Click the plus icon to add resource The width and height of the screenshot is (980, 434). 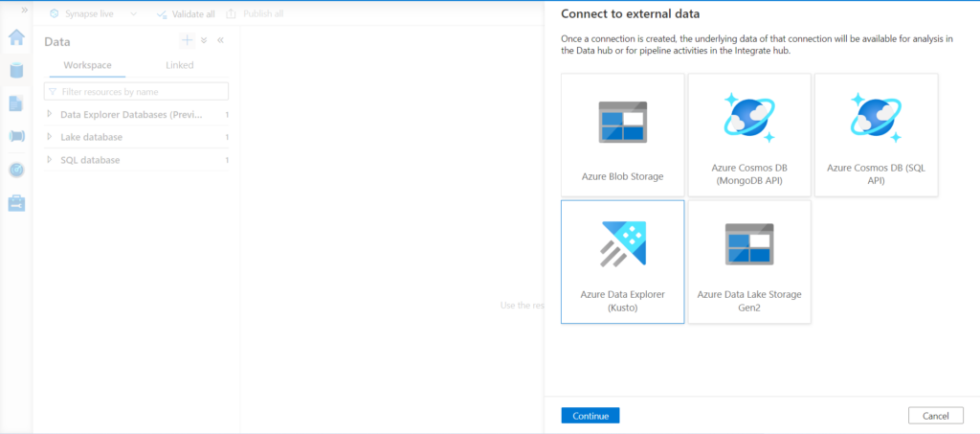pos(188,40)
